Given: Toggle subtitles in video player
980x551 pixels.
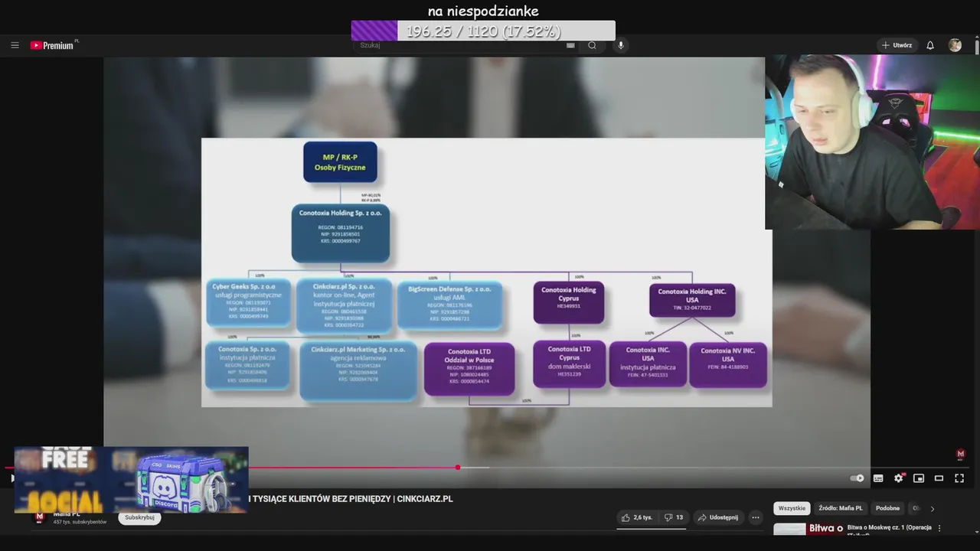Looking at the screenshot, I should tap(878, 478).
